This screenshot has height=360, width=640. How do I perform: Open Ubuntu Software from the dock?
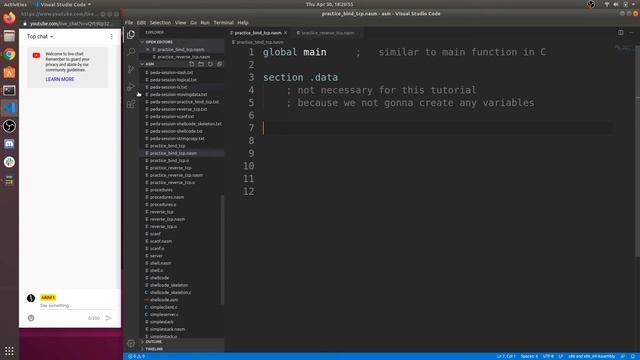coord(9,72)
